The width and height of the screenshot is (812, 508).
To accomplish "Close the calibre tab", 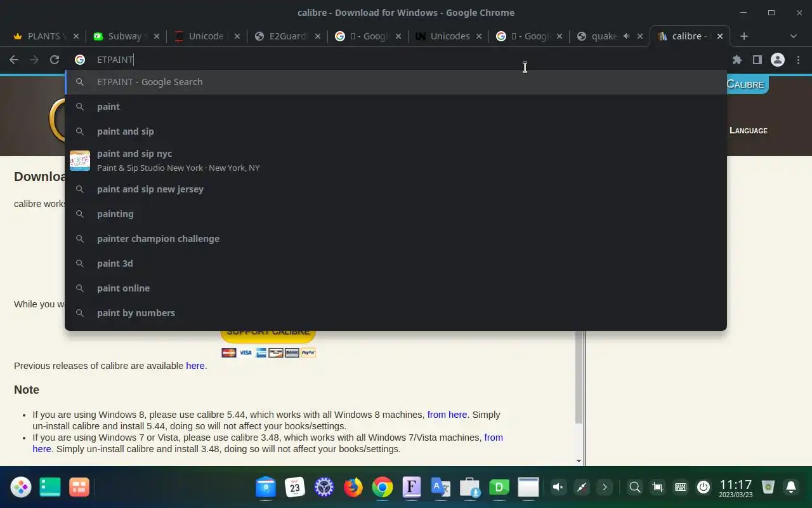I will 720,36.
